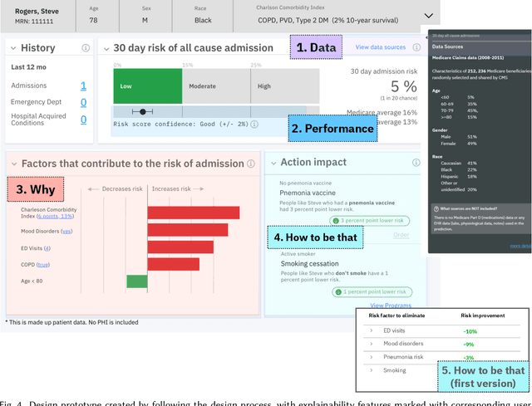Click the risk score confidence interval marker

[143, 111]
